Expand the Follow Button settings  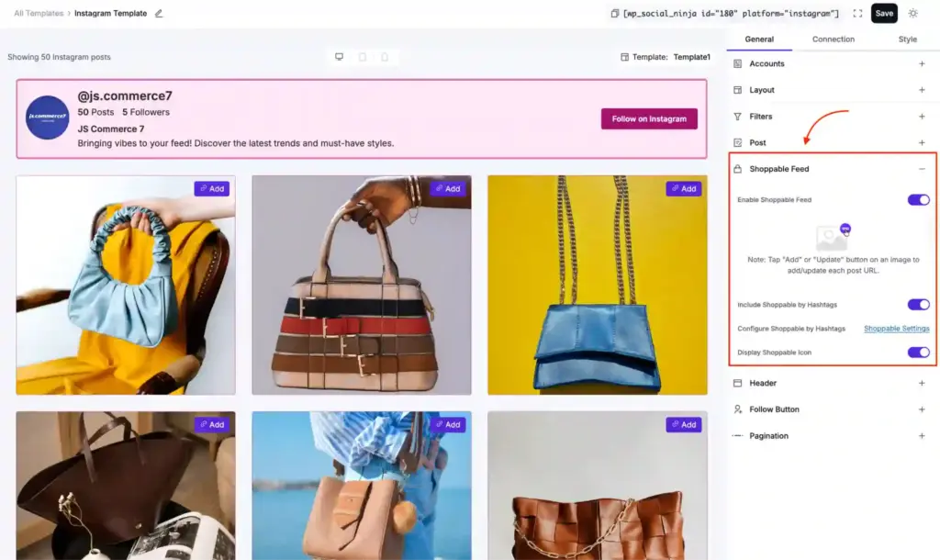pos(923,409)
